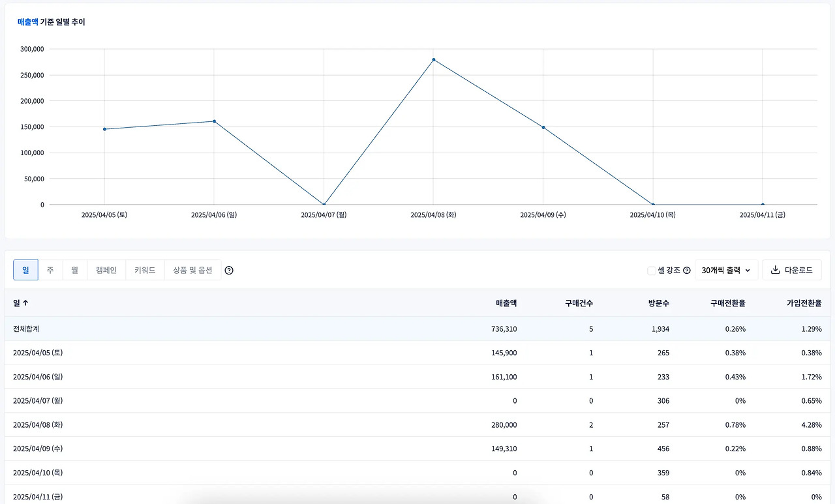Select the 2025/04/10 (목) table row date

(38, 473)
